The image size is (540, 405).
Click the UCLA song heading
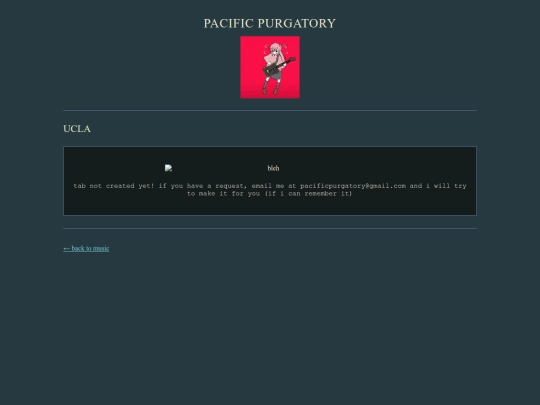[77, 129]
